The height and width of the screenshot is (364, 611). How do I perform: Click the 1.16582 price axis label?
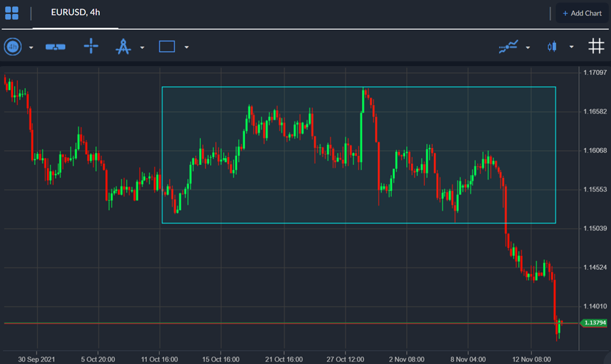[595, 112]
